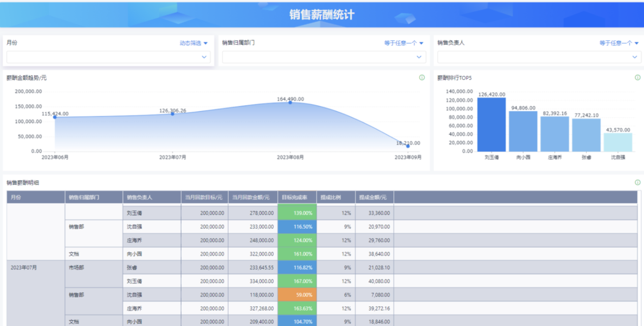Click green 163.63% completion cell

[297, 308]
